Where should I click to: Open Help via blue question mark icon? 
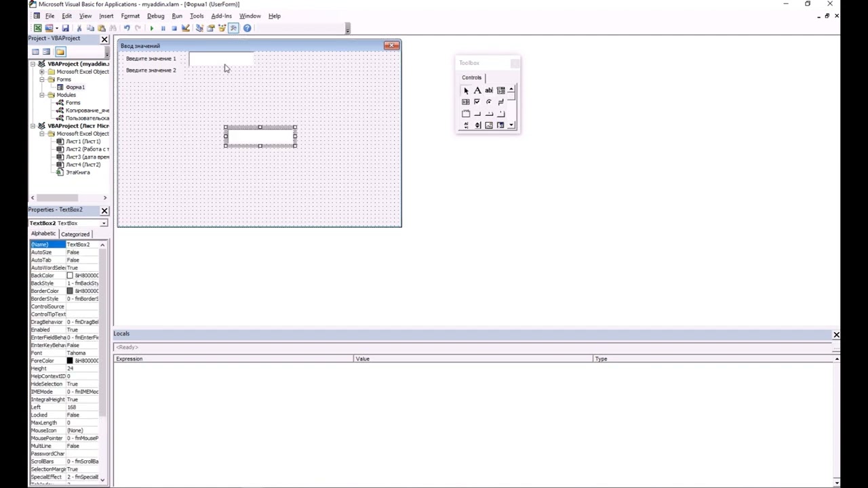248,28
